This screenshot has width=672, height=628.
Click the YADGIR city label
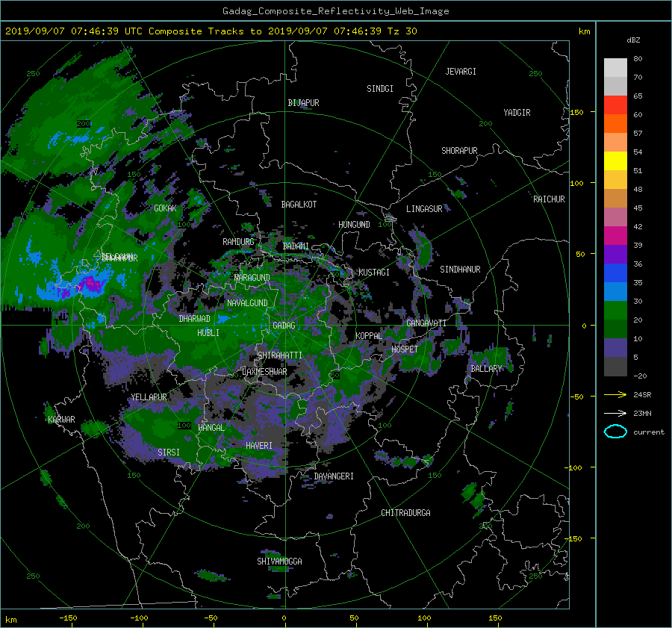click(517, 113)
